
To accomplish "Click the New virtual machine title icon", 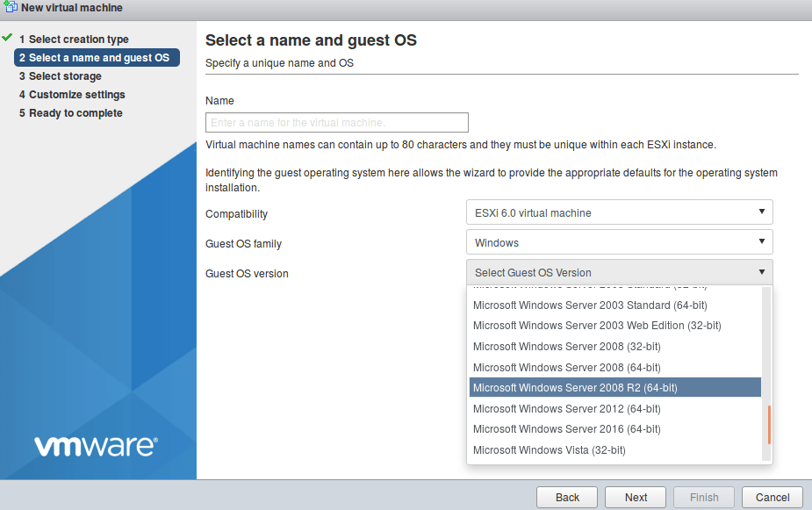I will coord(11,7).
